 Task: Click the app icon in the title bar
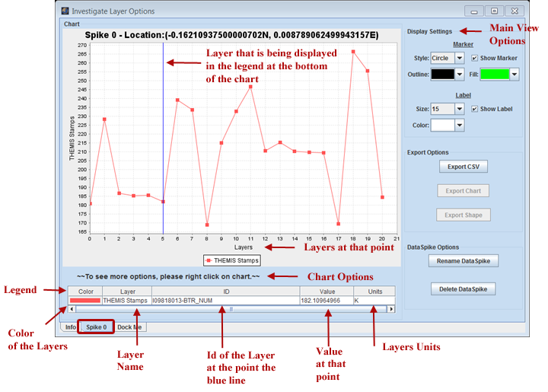click(65, 11)
